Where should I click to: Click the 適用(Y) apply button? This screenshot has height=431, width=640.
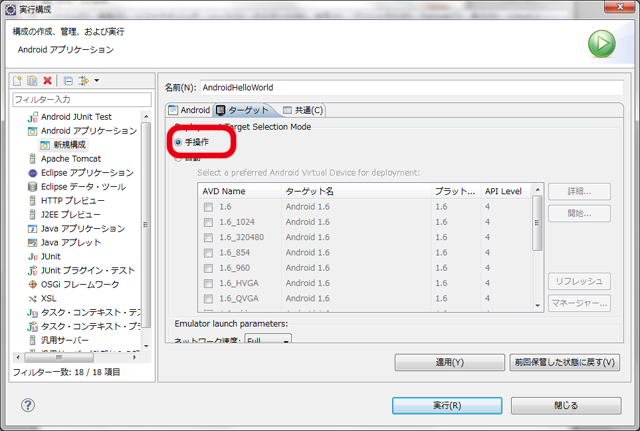pyautogui.click(x=449, y=362)
